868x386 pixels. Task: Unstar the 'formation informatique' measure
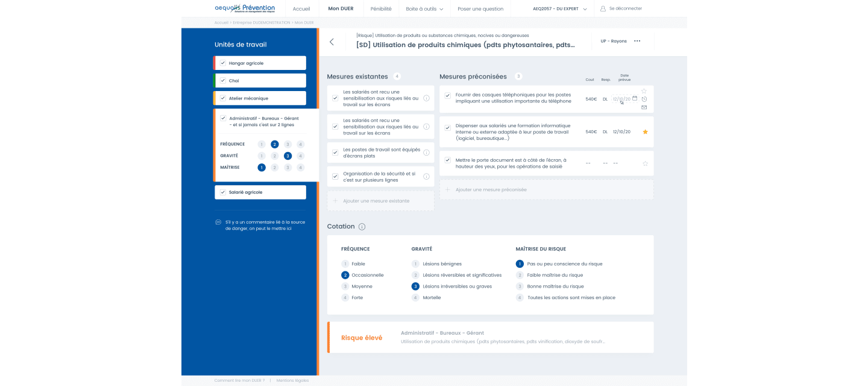click(x=645, y=131)
